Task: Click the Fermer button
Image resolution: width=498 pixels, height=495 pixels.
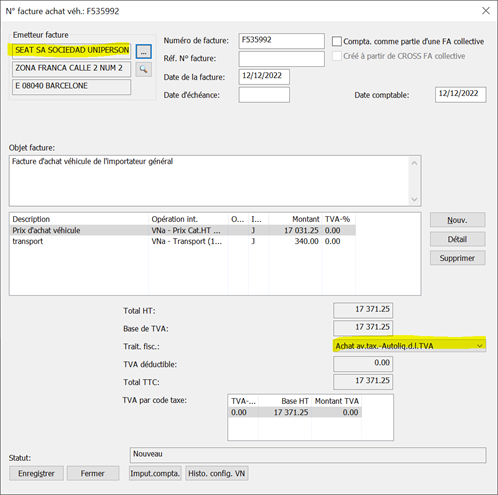Action: pyautogui.click(x=93, y=473)
